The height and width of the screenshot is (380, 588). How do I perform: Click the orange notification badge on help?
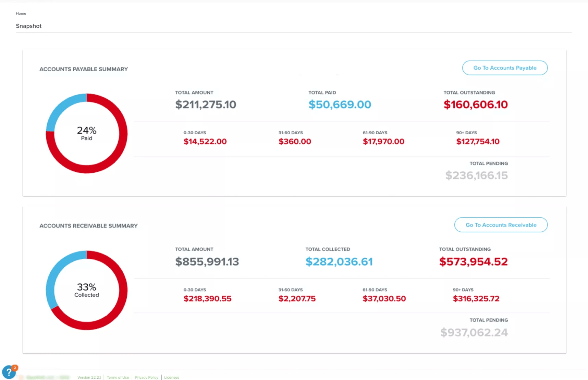15,368
